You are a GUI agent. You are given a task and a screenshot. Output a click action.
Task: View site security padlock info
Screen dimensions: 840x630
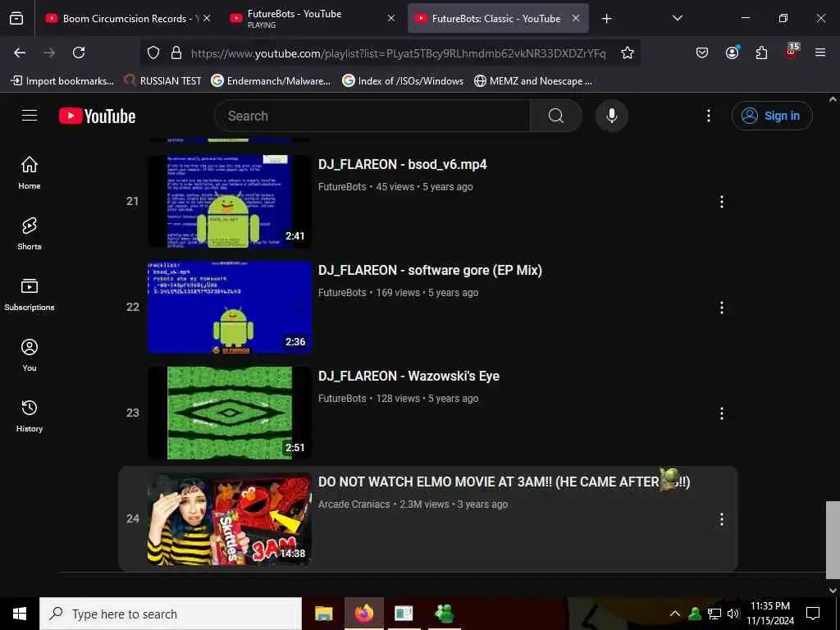click(x=176, y=52)
